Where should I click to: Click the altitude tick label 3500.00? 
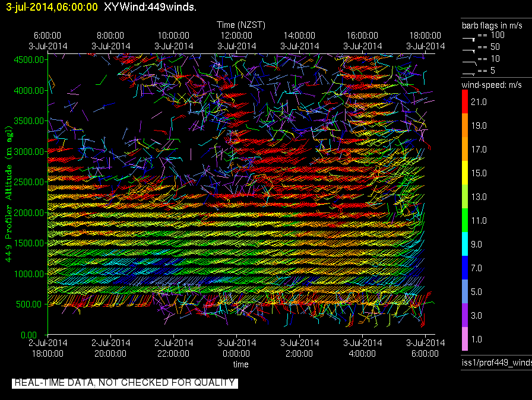click(x=29, y=121)
